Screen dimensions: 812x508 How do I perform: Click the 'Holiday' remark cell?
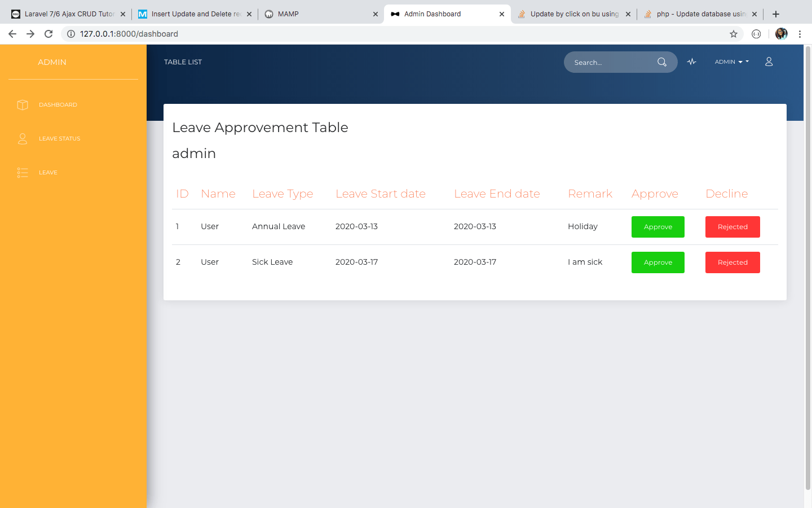(582, 227)
